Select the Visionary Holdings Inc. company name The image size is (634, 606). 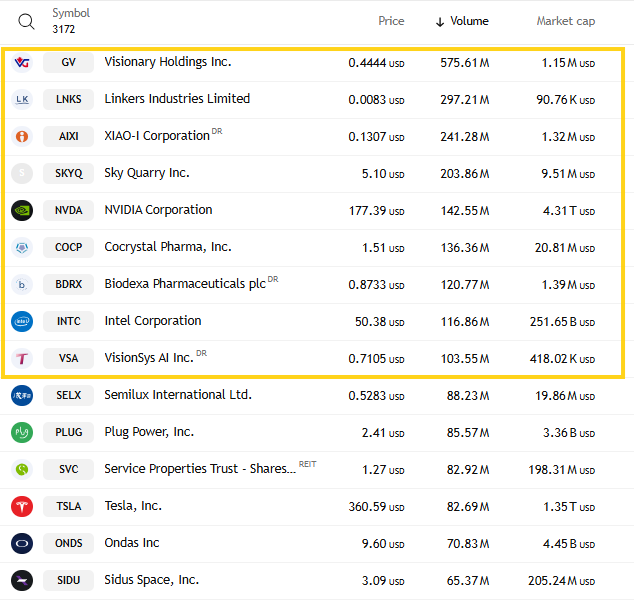(x=168, y=62)
